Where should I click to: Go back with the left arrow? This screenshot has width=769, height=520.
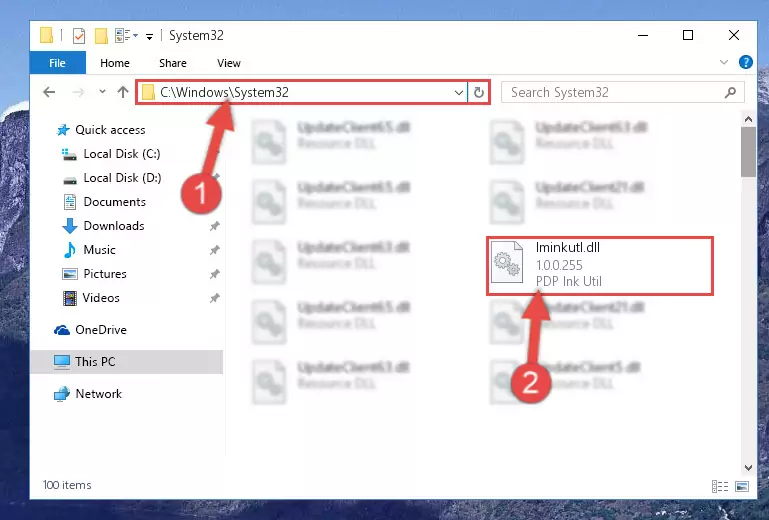tap(49, 92)
